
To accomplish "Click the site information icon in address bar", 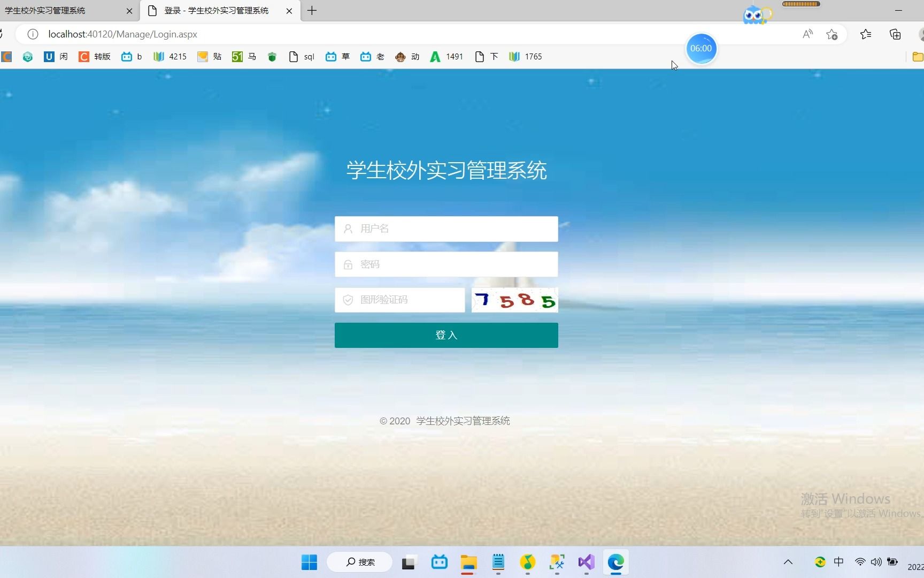I will click(32, 34).
